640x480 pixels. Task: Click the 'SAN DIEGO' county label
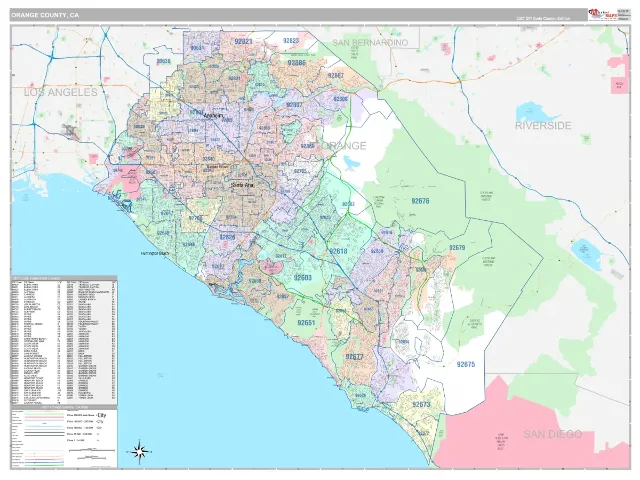pyautogui.click(x=553, y=434)
